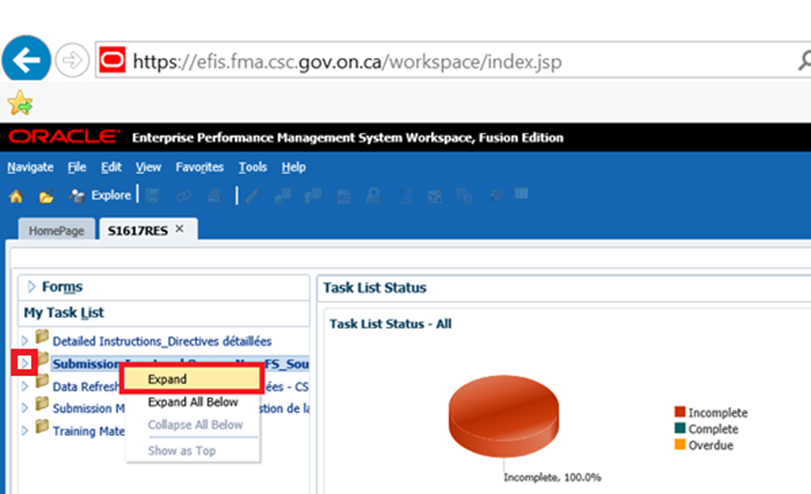The height and width of the screenshot is (494, 811).
Task: Click the Oracle site icon in address bar
Action: [113, 61]
